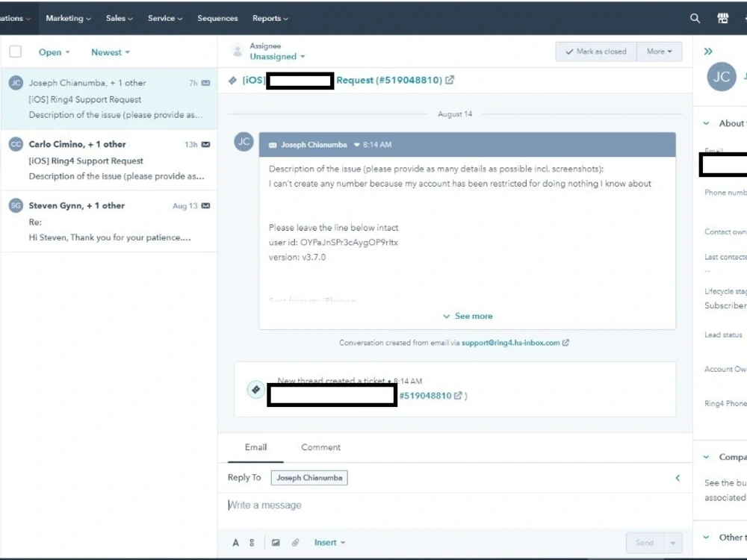Open Carlo Cimino conversation in list
The height and width of the screenshot is (560, 747).
(x=109, y=160)
